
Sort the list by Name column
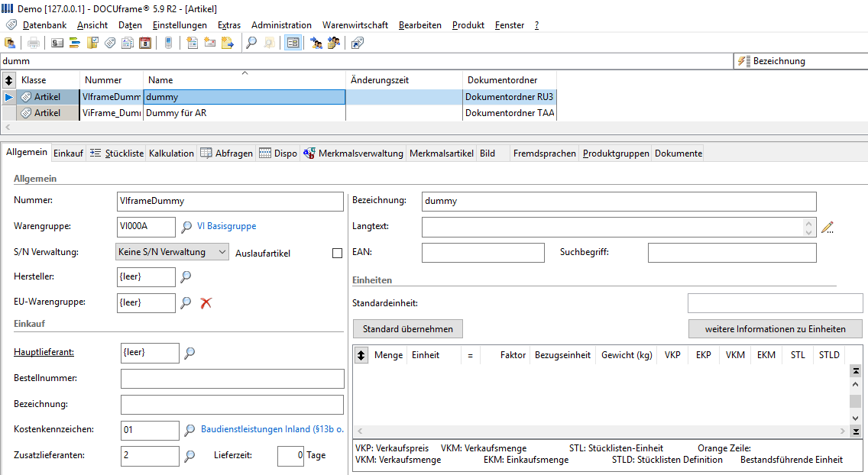tap(245, 80)
